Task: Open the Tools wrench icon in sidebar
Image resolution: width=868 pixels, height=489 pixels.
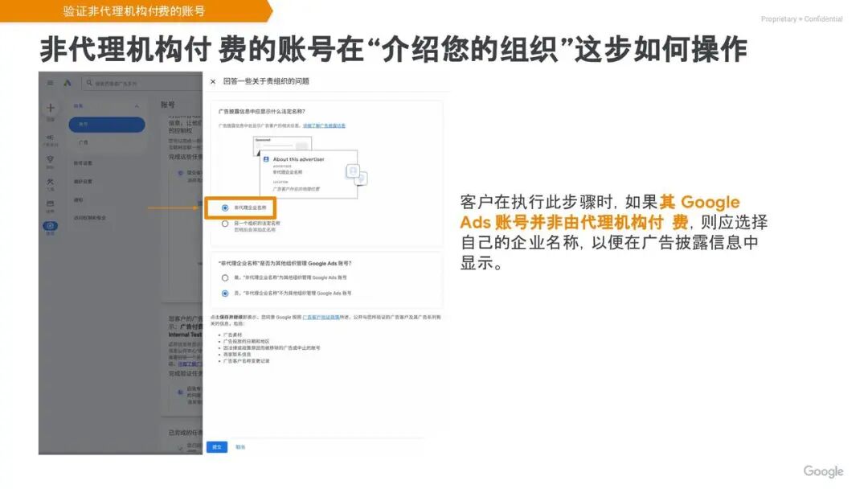Action: coord(51,182)
